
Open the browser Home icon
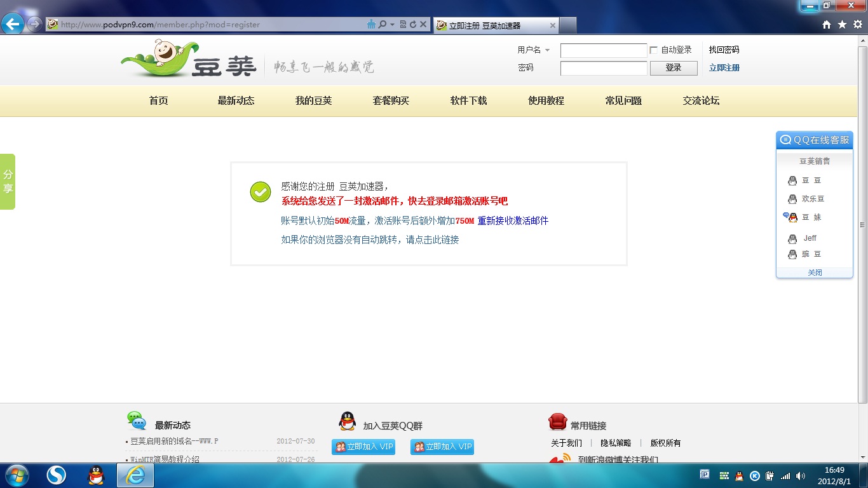pos(827,24)
